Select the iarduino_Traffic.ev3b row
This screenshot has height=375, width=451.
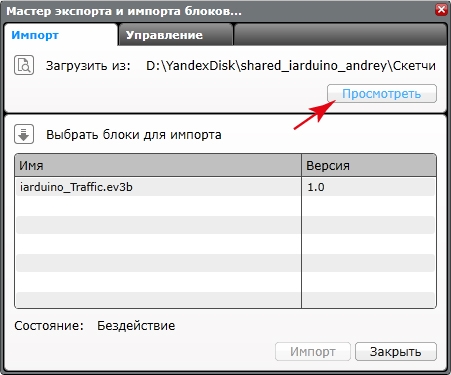[x=225, y=187]
